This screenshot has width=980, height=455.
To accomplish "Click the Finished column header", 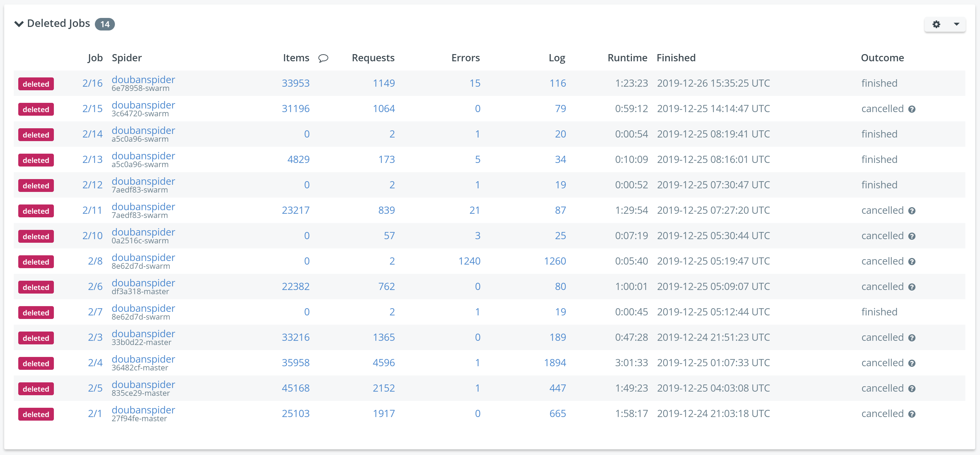I will pyautogui.click(x=676, y=58).
